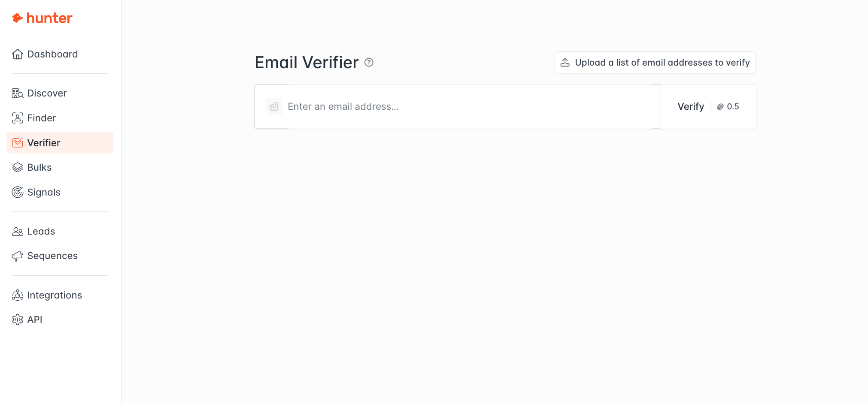Screen dimensions: 868x404
Task: Click the Signals radar icon
Action: coord(18,192)
